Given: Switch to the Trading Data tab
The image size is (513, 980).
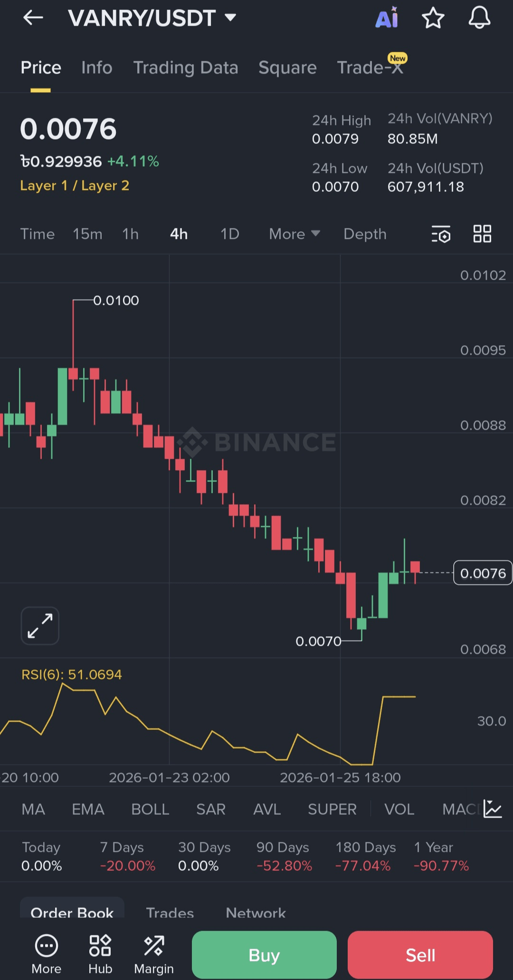Looking at the screenshot, I should (186, 68).
